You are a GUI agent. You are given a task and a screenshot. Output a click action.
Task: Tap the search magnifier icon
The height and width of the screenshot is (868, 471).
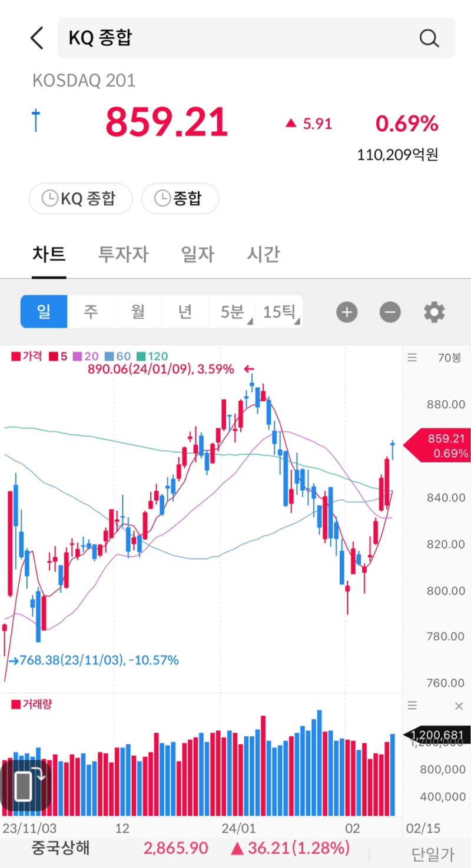(x=429, y=38)
